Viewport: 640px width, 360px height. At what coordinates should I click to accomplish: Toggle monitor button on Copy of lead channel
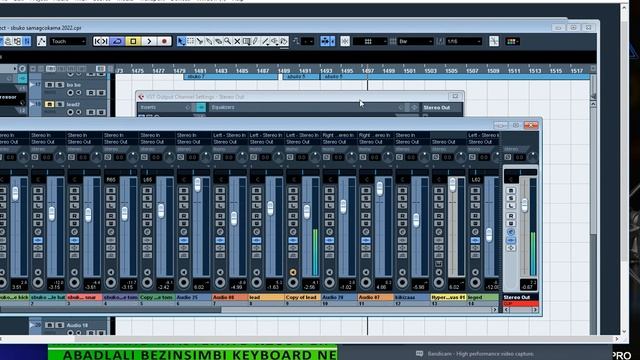(293, 272)
